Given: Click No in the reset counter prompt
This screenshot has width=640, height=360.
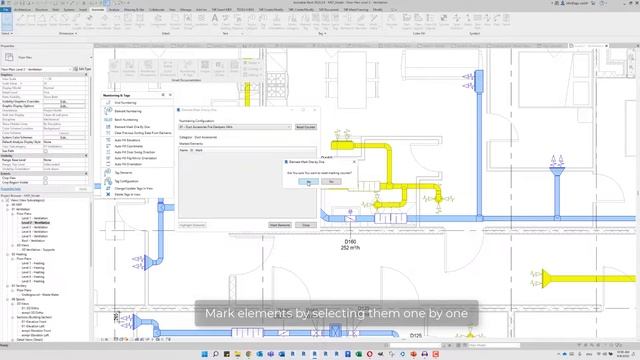Looking at the screenshot, I should click(331, 181).
